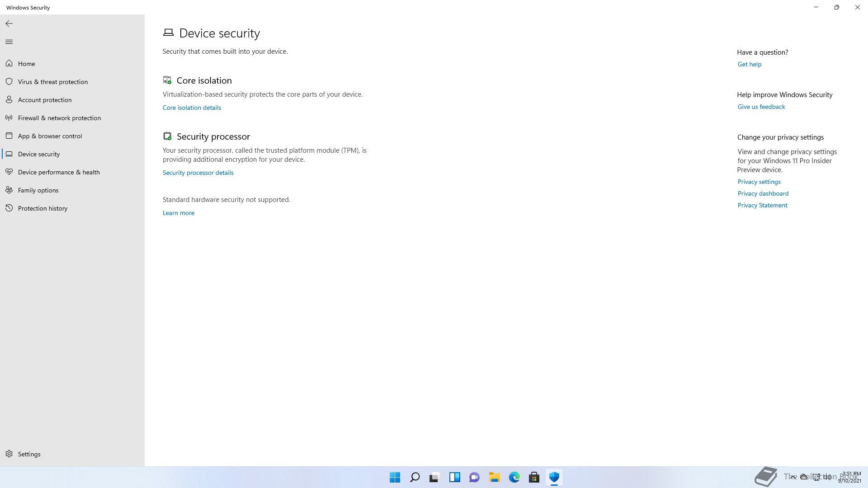Click the laptop icon beside Device security title
The image size is (868, 488).
pos(168,33)
